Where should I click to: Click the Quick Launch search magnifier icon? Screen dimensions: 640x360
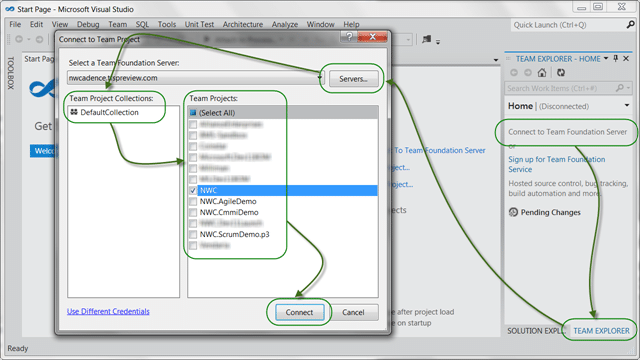pyautogui.click(x=630, y=25)
